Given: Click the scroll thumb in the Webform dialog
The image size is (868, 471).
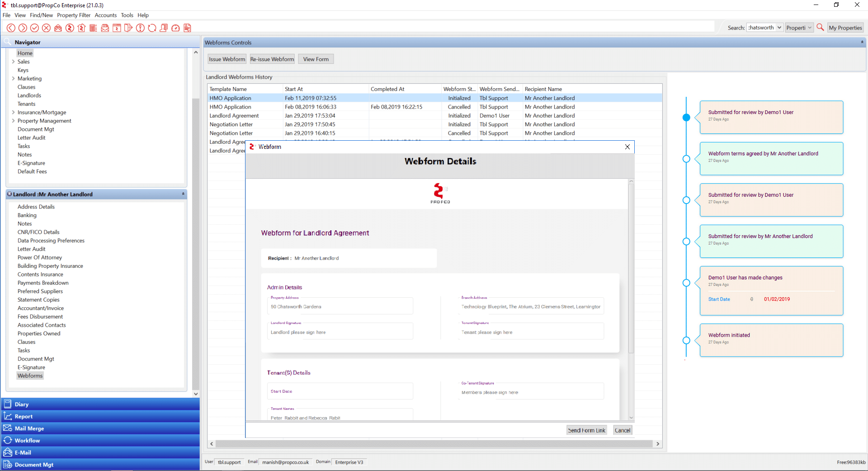Looking at the screenshot, I should [x=631, y=268].
